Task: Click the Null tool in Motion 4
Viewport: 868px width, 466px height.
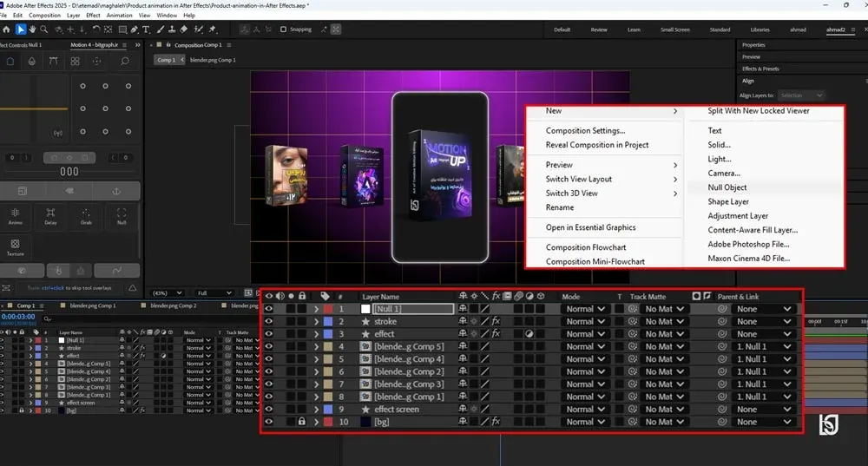Action: pos(122,216)
